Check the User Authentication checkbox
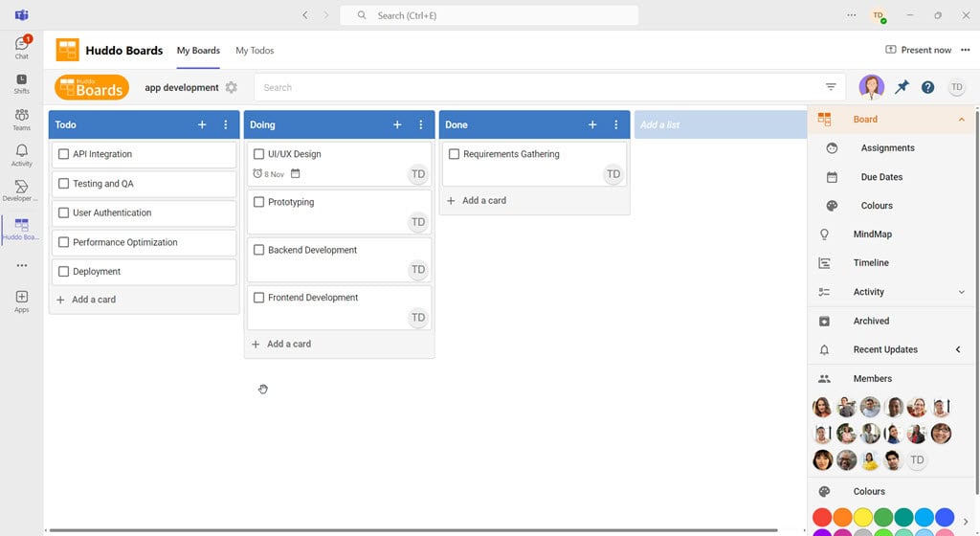 pyautogui.click(x=63, y=213)
